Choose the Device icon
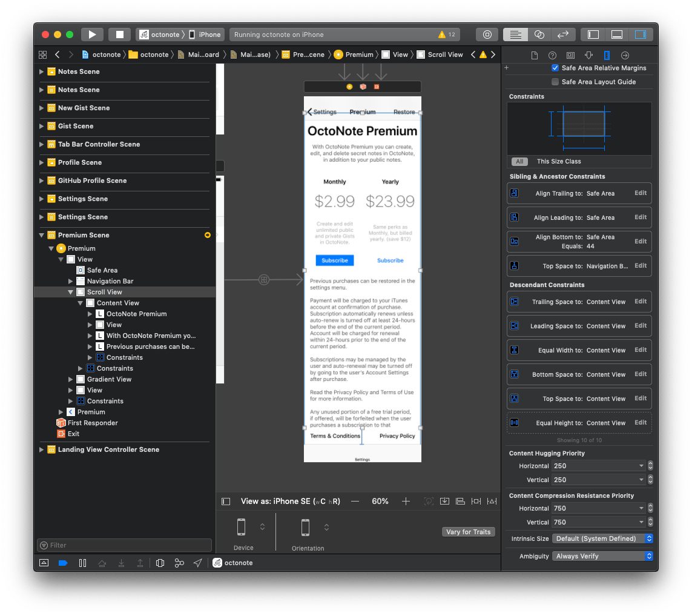Screen dimensions: 692x616 pos(241,527)
